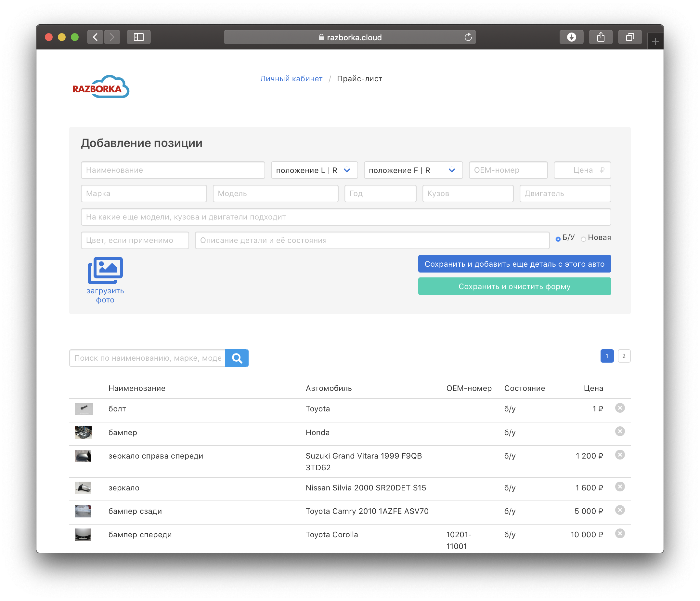Screen dimensions: 700x601
Task: Open the положение L | R dropdown
Action: [x=314, y=170]
